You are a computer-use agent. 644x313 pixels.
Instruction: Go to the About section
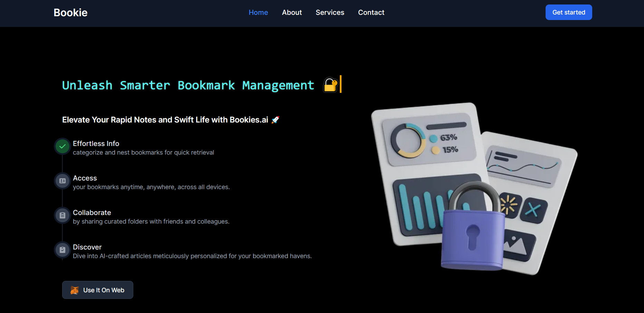coord(292,12)
